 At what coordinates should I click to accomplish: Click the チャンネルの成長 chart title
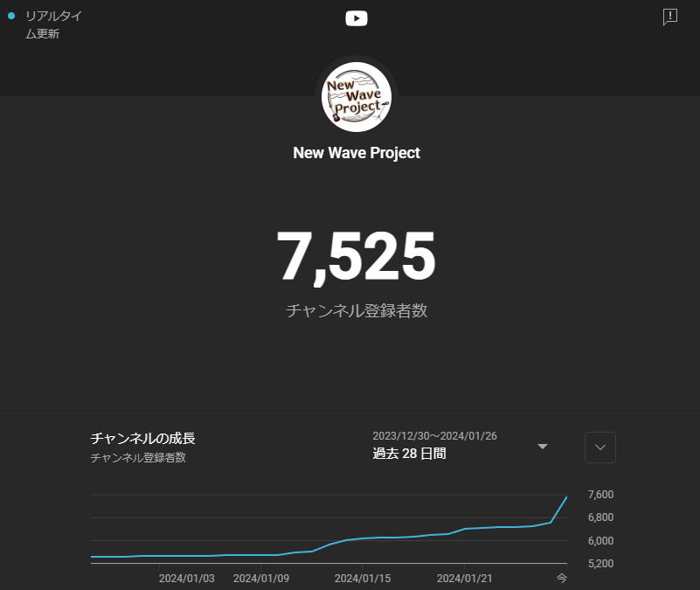coord(142,438)
